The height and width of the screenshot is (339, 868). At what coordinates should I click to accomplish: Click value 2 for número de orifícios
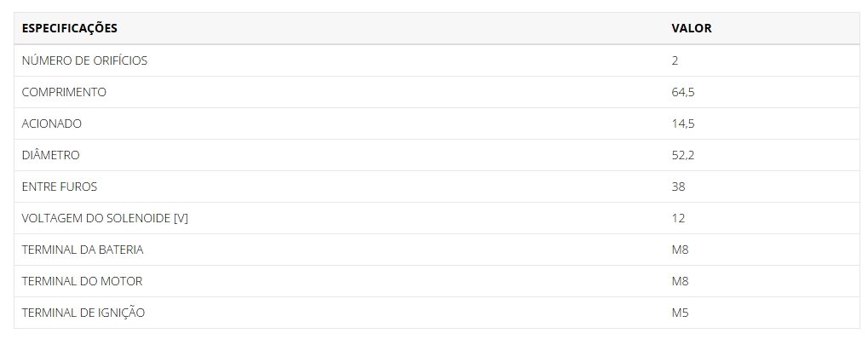click(x=675, y=60)
